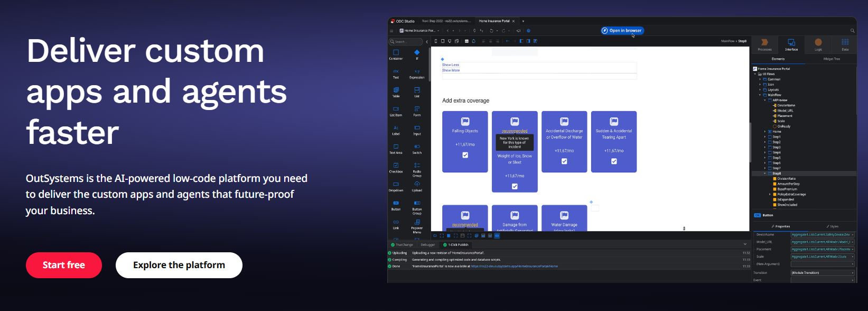Image resolution: width=868 pixels, height=311 pixels.
Task: Select the Popover Menu widget
Action: pos(417,226)
